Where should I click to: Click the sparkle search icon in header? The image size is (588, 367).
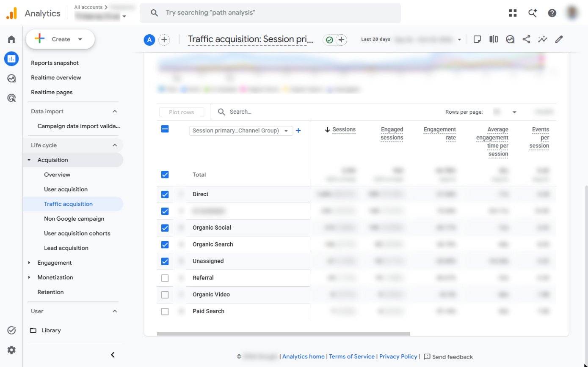coord(533,13)
